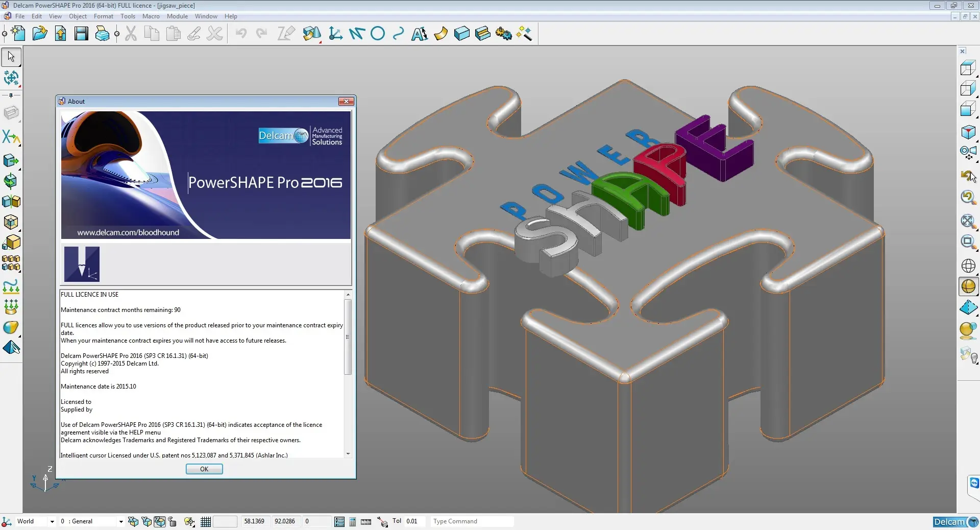This screenshot has width=980, height=530.
Task: Click the measure ruler icon in status bar
Action: [x=366, y=522]
